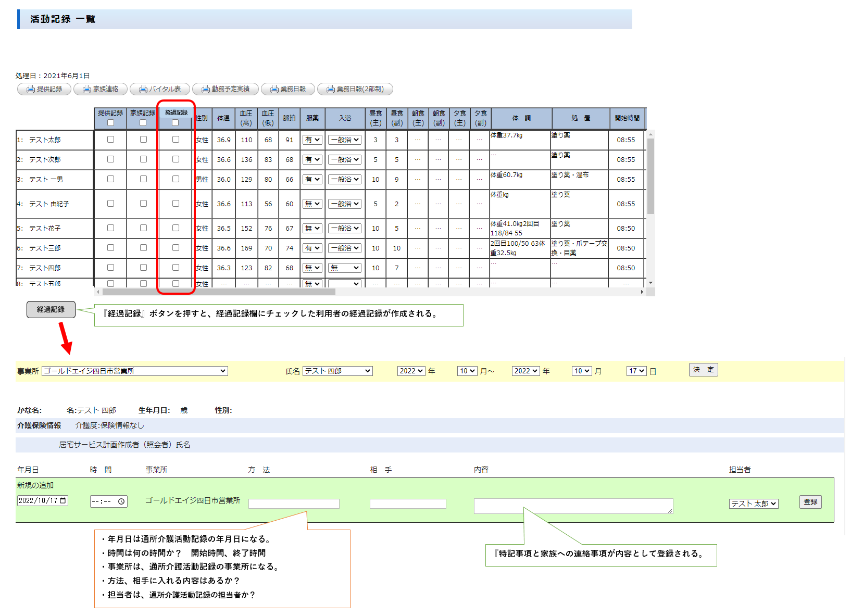Check 経過記録 box for テスト太郎
This screenshot has height=616, width=851.
(176, 140)
